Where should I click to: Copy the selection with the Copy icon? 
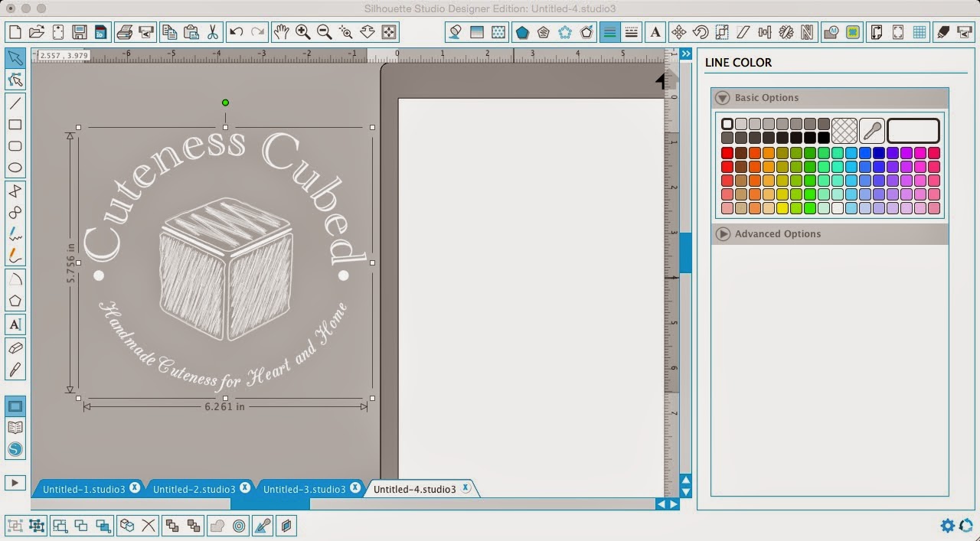click(x=170, y=32)
